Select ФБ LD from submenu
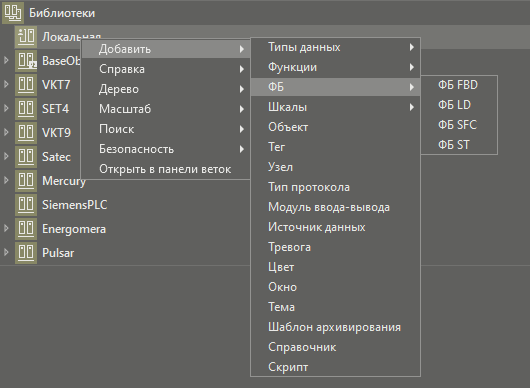The height and width of the screenshot is (388, 530). point(459,105)
